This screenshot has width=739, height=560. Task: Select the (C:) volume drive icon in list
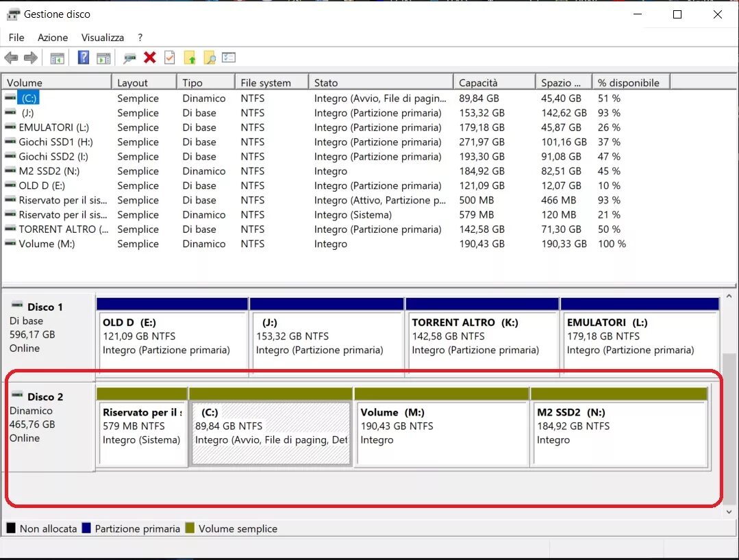(10, 97)
